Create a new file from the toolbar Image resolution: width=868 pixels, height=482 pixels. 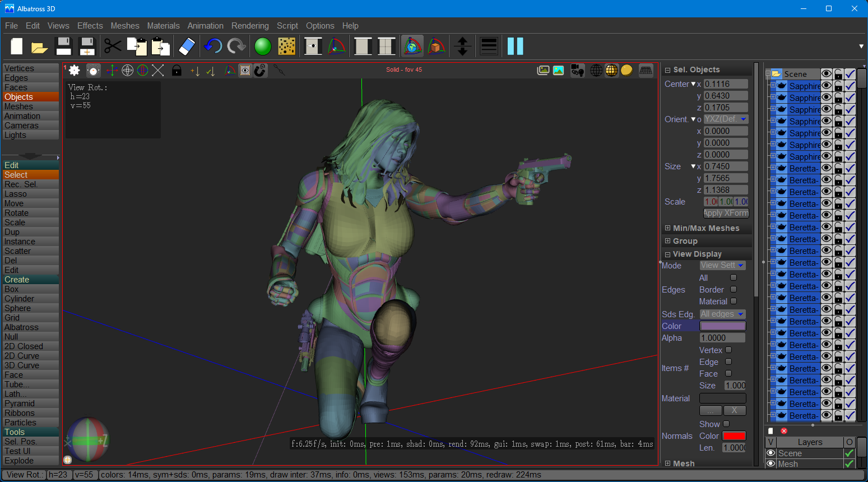[x=16, y=47]
